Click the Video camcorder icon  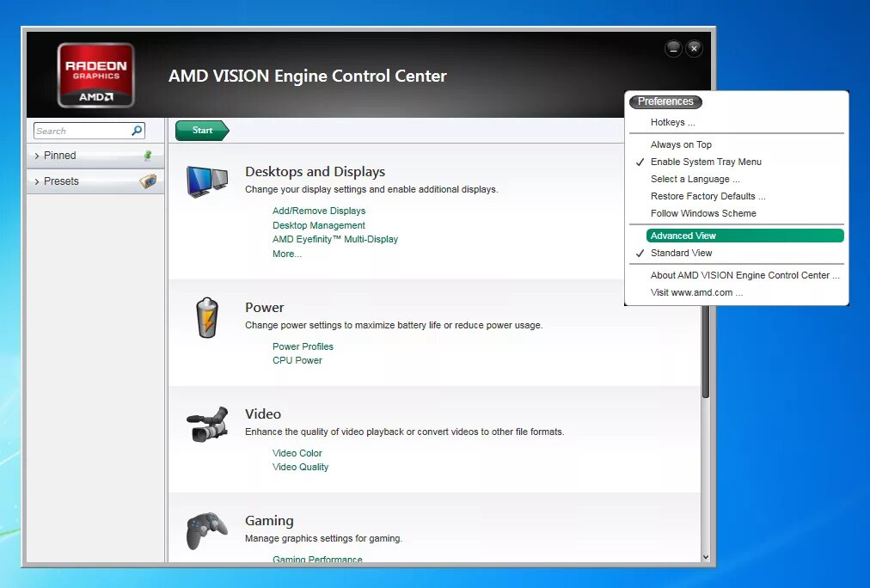207,425
